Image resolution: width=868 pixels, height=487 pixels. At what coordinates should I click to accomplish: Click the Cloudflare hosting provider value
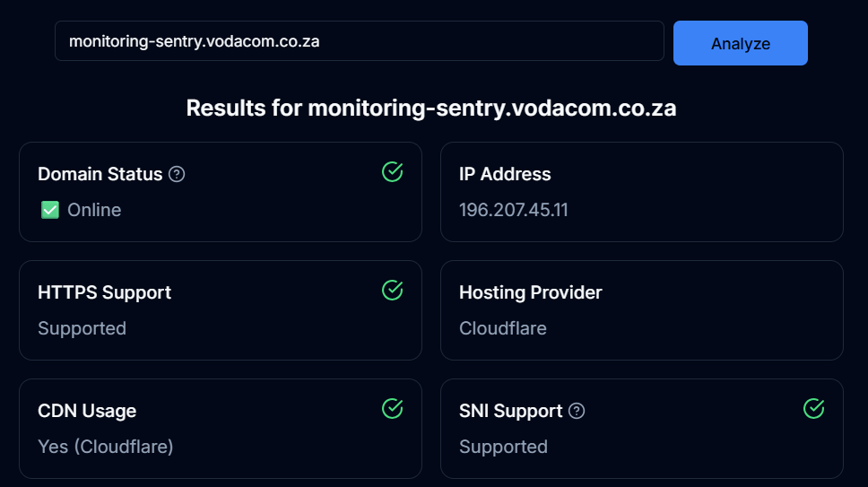[x=503, y=328]
